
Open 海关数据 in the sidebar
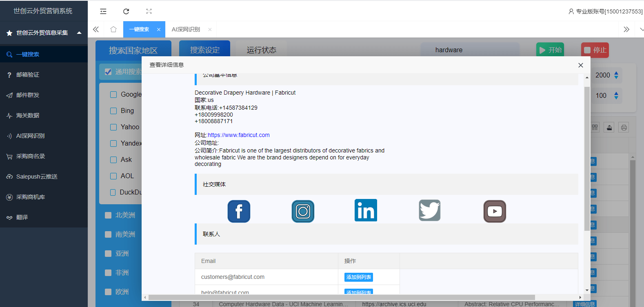44,115
